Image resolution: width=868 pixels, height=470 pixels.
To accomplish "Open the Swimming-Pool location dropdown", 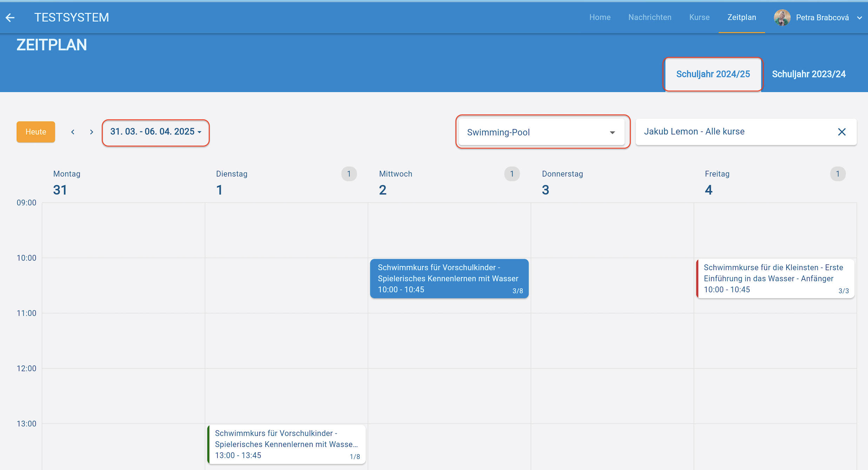I will pos(541,132).
